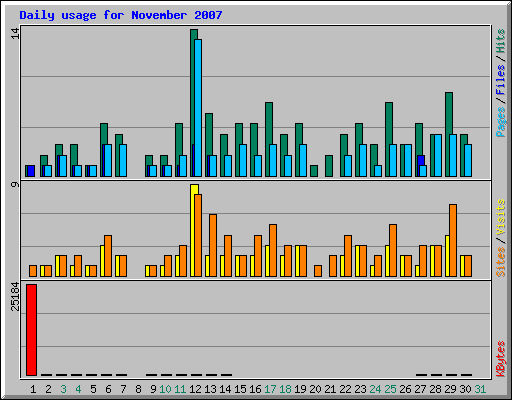The image size is (512, 400).
Task: Click day label '1' on the x-axis
Action: pyautogui.click(x=33, y=389)
